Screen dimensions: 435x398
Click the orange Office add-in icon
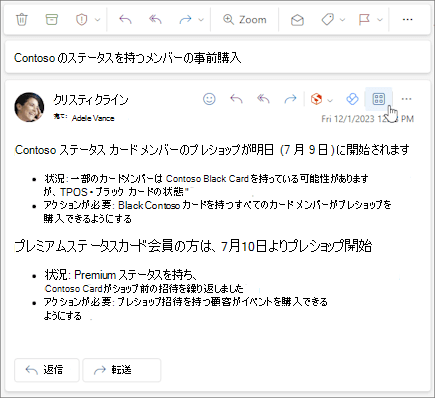pyautogui.click(x=316, y=99)
